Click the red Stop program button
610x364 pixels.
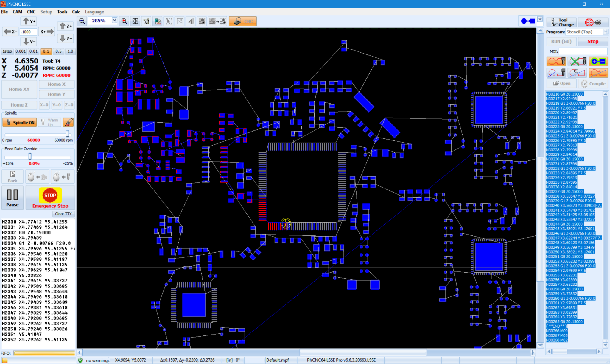point(593,41)
